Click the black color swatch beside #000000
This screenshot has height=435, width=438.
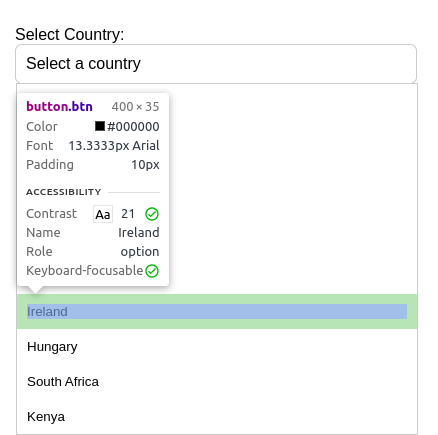coord(100,126)
